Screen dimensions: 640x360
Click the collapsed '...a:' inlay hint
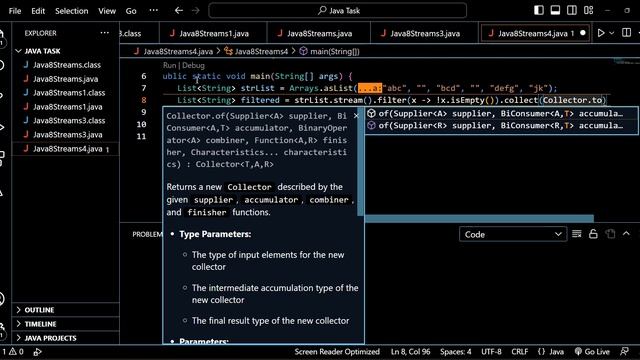point(370,88)
